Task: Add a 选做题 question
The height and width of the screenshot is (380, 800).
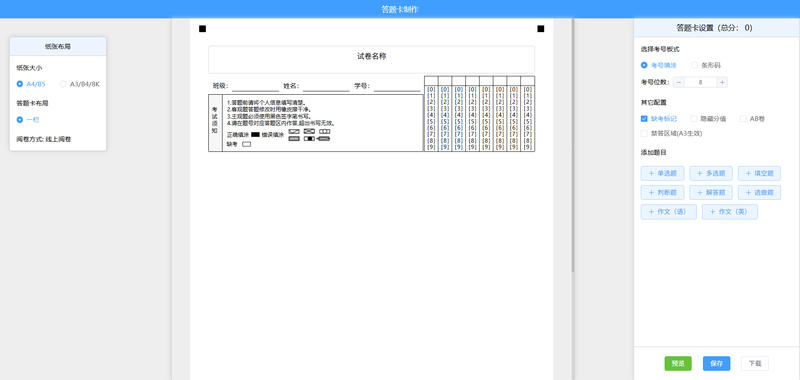Action: tap(759, 193)
